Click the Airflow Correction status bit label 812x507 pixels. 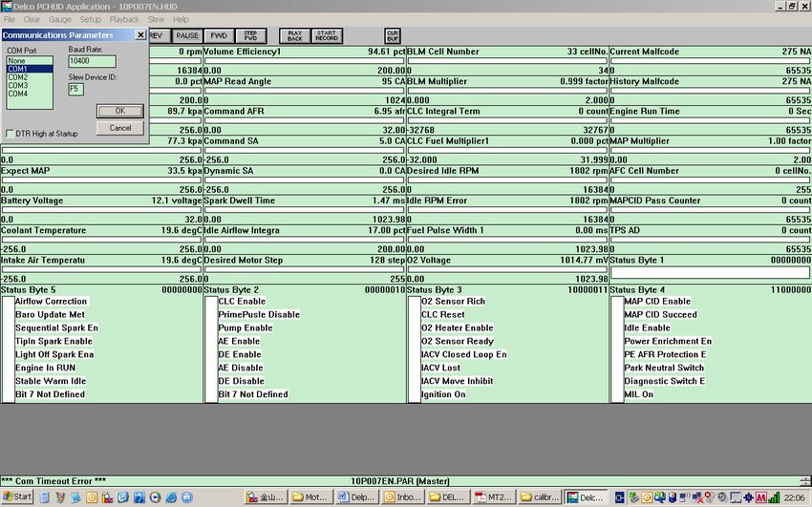51,301
